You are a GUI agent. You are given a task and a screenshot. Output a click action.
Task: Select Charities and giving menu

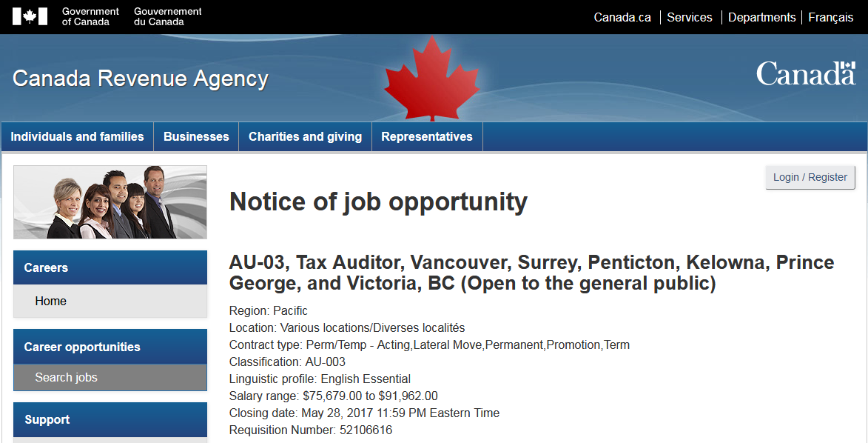coord(305,136)
